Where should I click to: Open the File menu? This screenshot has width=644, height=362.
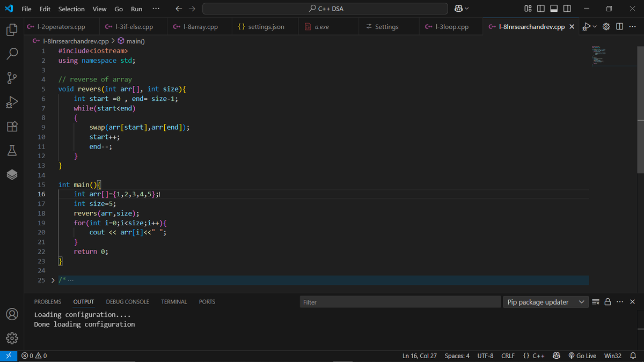point(26,9)
